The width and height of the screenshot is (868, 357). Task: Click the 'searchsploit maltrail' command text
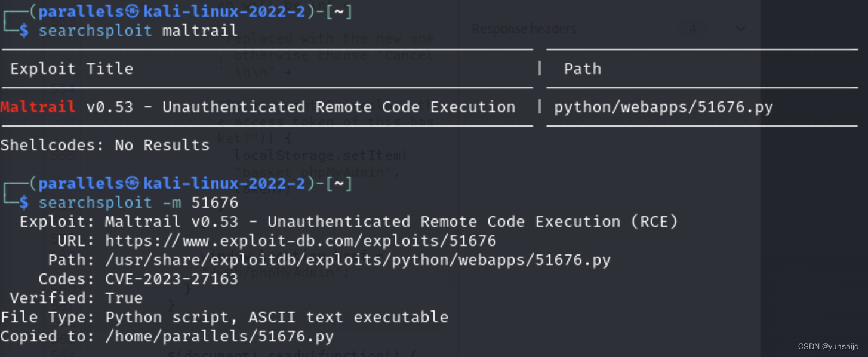click(138, 30)
